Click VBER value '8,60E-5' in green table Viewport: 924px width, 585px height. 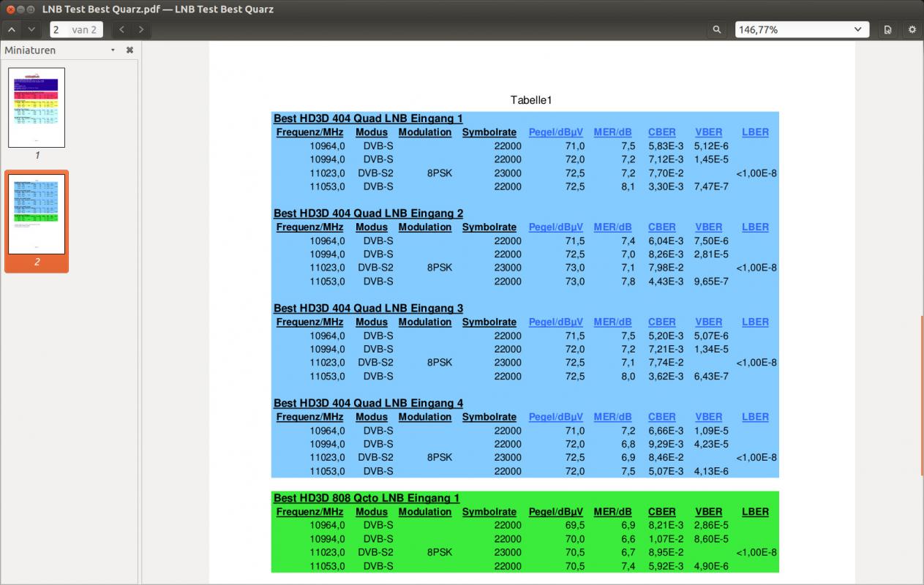tap(711, 539)
